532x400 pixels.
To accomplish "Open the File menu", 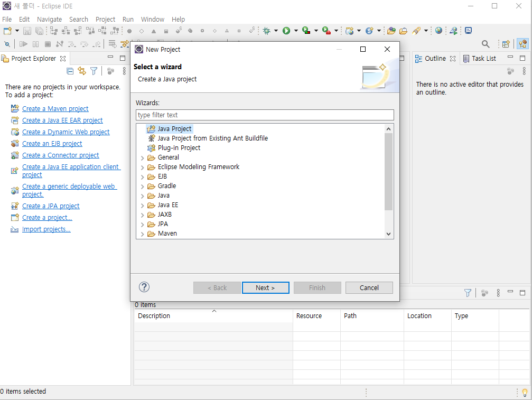I will [x=7, y=20].
